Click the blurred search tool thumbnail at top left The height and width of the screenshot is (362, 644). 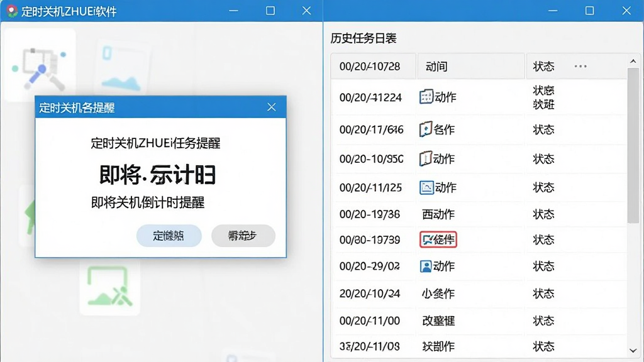[x=40, y=65]
